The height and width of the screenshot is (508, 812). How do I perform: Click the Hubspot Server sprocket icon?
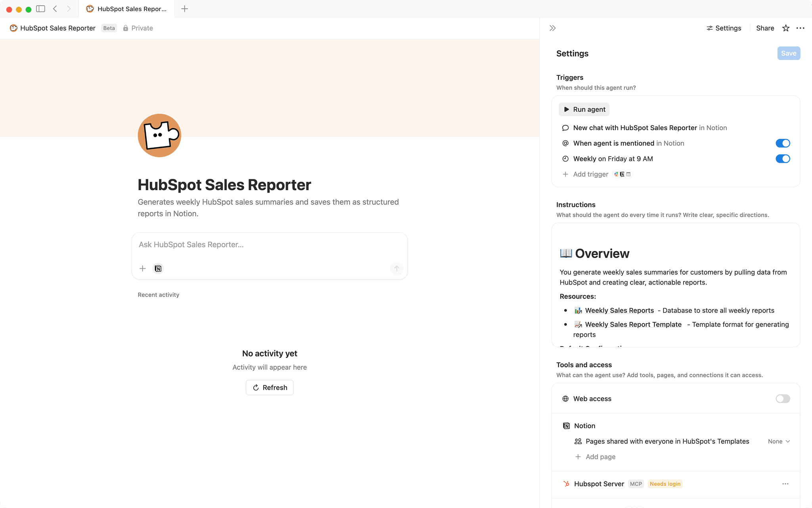point(566,484)
